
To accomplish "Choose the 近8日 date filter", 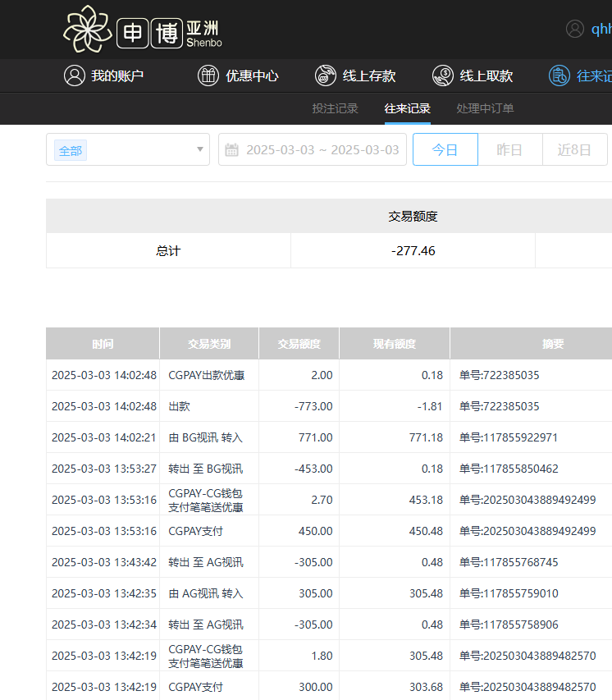I will point(574,150).
